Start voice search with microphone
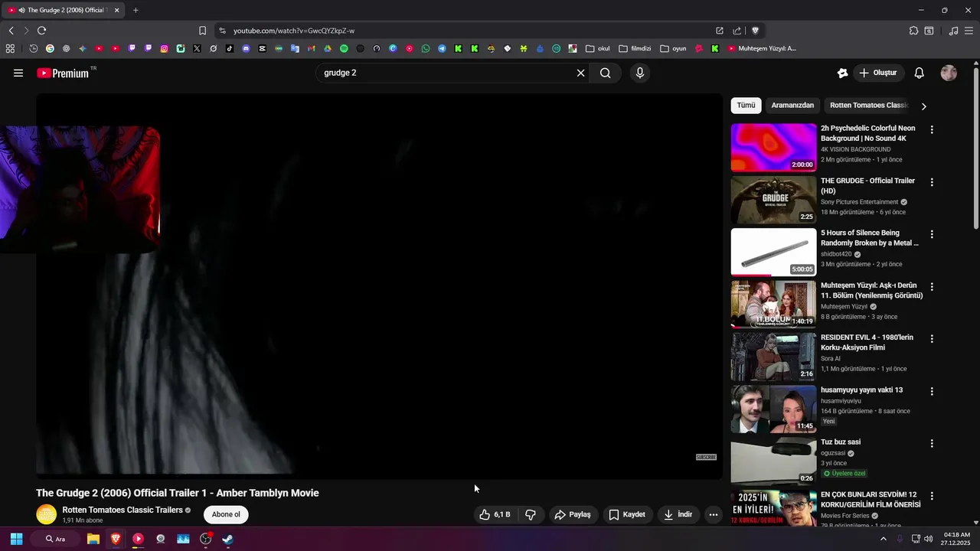 (640, 73)
